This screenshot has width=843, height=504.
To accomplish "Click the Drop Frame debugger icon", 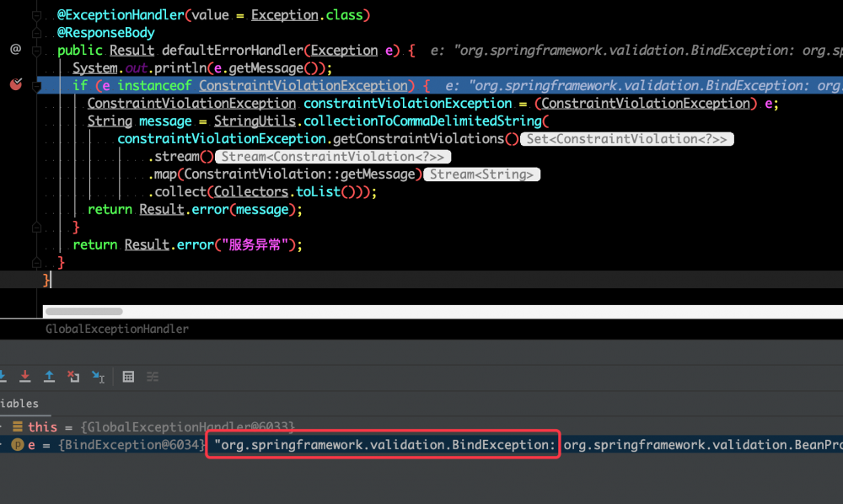I will point(72,377).
